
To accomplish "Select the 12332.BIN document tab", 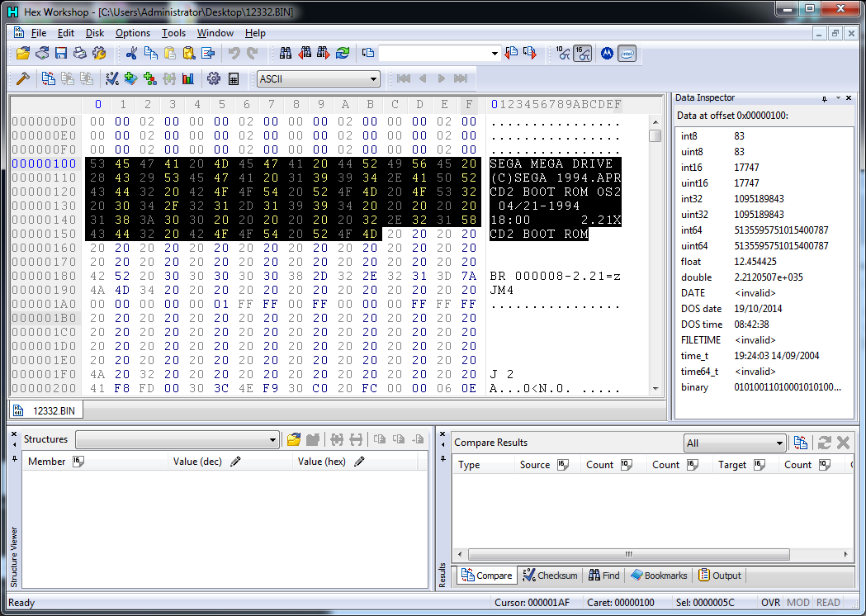I will [46, 410].
